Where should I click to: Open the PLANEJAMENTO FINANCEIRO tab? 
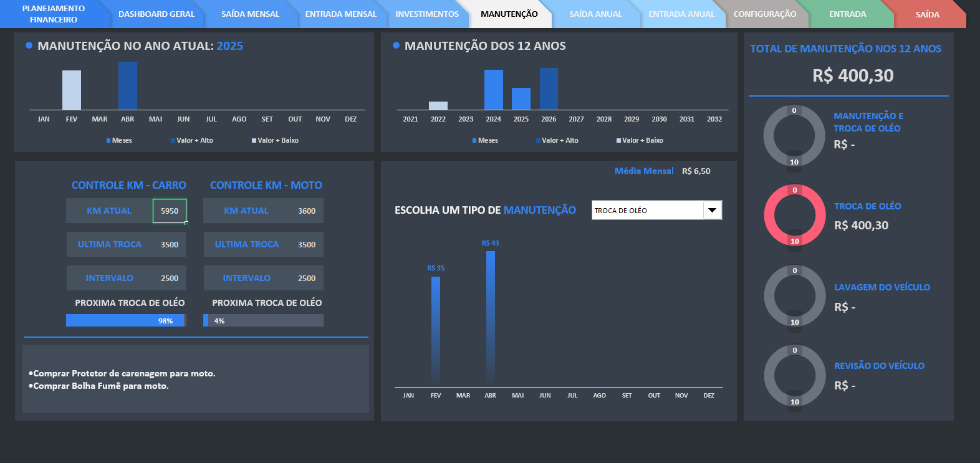click(x=53, y=14)
